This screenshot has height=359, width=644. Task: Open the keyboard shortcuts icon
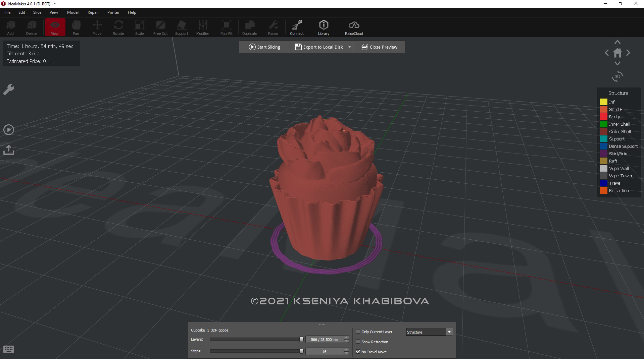point(9,350)
